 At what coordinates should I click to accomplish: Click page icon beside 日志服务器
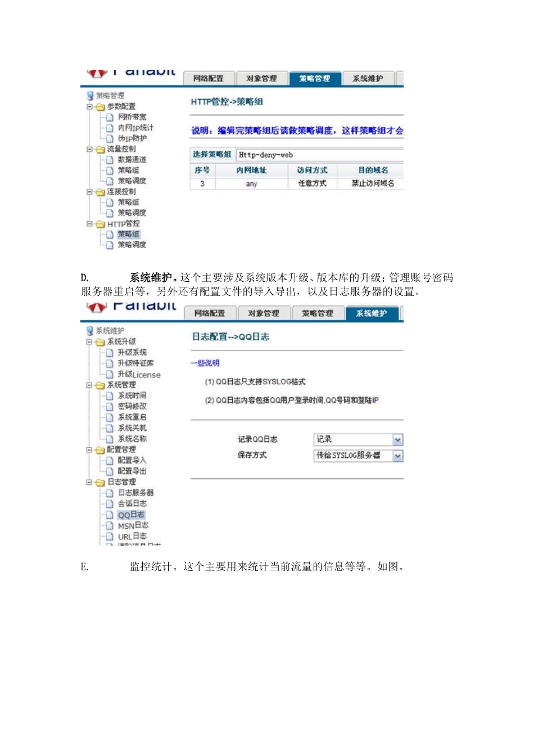(x=110, y=493)
